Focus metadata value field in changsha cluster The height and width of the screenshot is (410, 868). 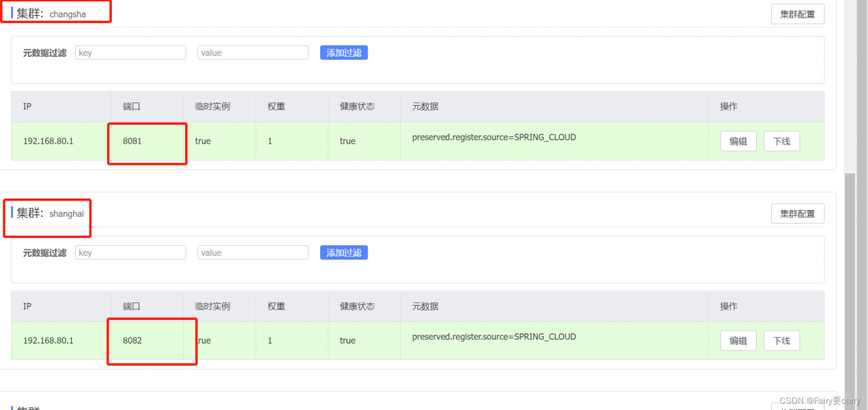tap(253, 53)
